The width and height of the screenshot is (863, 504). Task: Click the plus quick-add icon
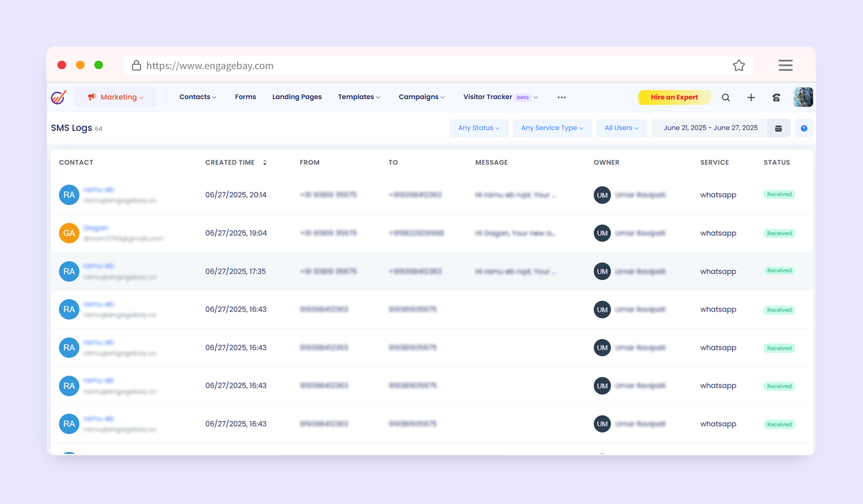point(751,97)
